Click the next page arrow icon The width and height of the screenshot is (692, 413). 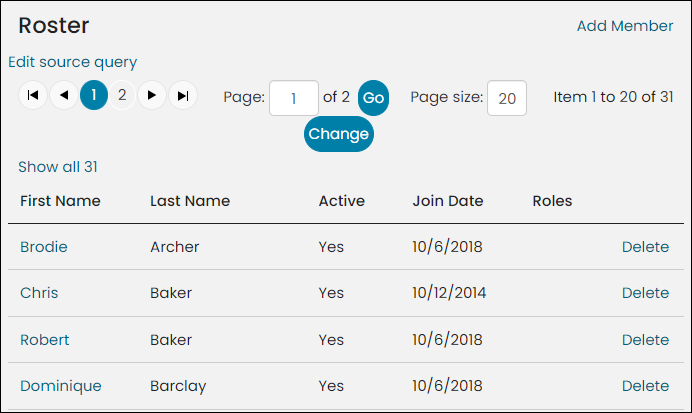pos(152,95)
